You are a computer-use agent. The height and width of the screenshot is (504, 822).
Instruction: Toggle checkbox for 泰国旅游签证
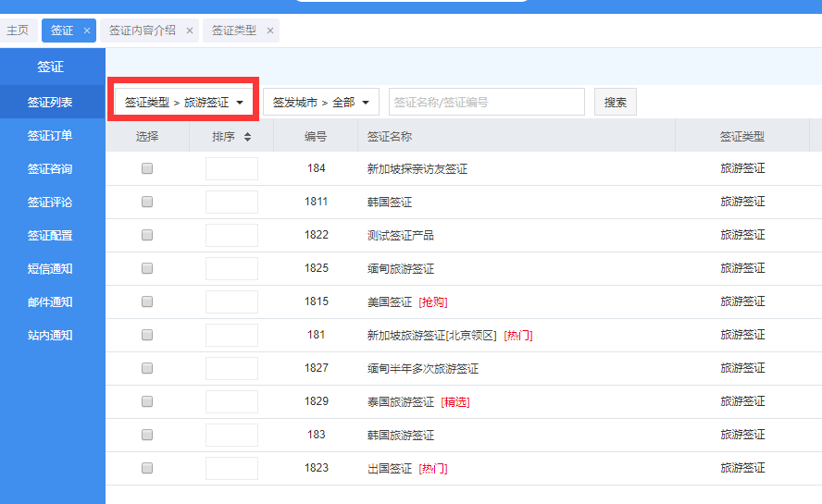[x=147, y=402]
